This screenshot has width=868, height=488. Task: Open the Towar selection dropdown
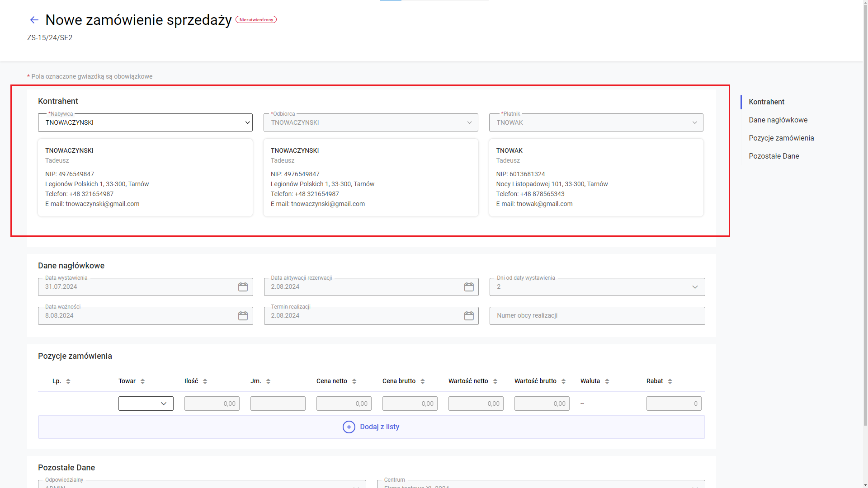tap(146, 404)
